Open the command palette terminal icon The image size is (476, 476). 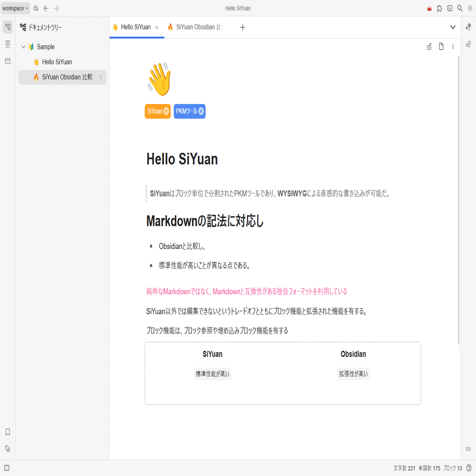450,9
